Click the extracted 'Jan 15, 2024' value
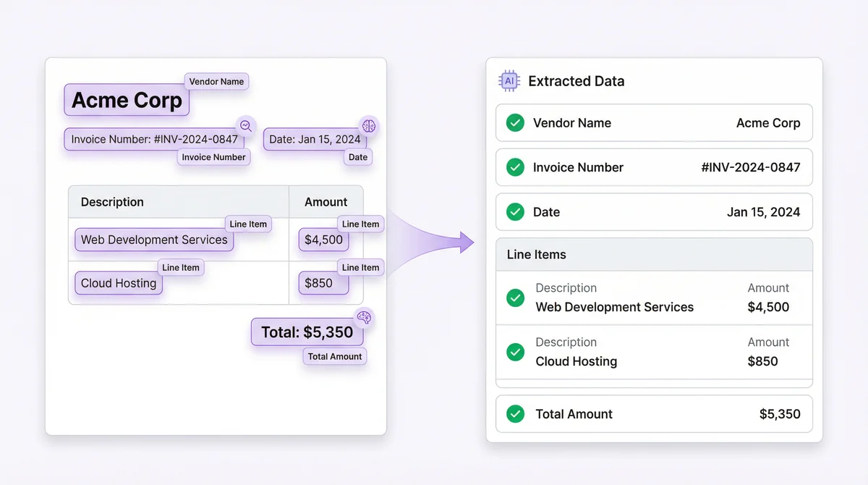The image size is (868, 485). [x=763, y=212]
